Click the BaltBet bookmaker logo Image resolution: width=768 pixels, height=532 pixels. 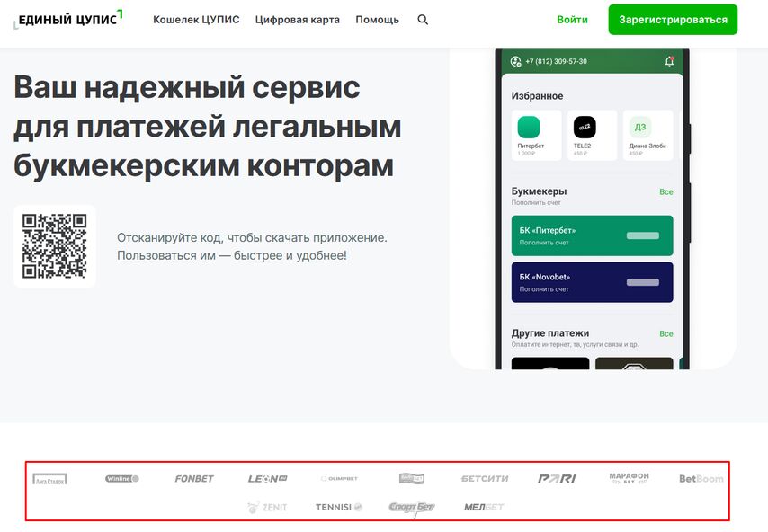tap(412, 479)
